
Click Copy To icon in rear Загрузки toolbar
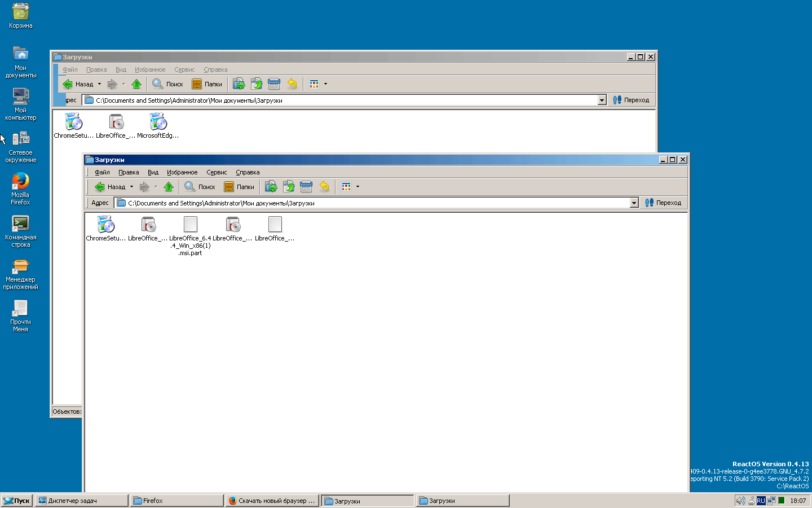(257, 84)
